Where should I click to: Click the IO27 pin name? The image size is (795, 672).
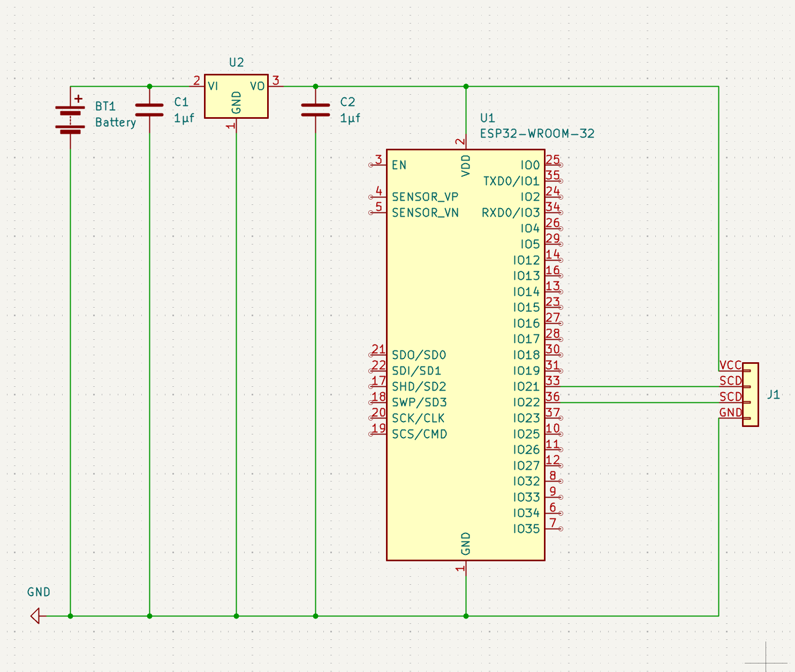click(x=526, y=465)
